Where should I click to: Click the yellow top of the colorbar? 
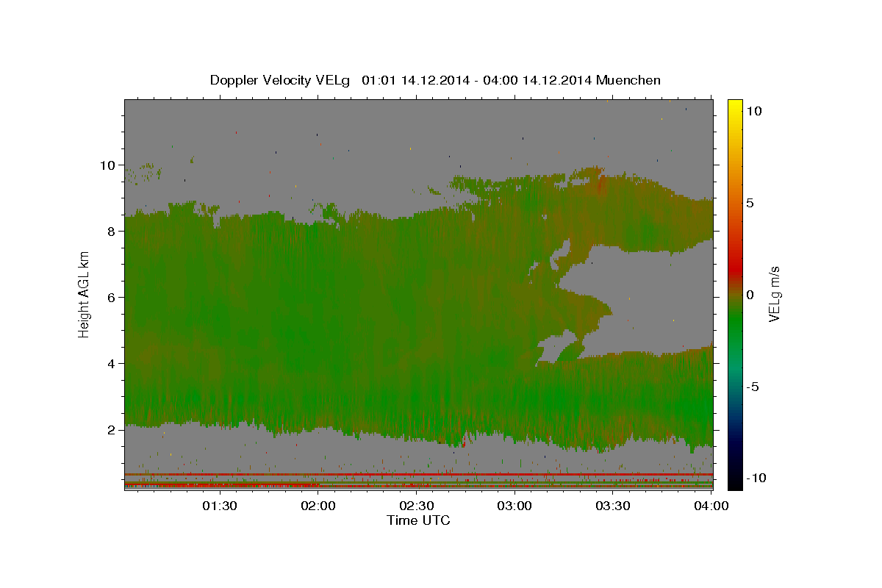click(734, 107)
